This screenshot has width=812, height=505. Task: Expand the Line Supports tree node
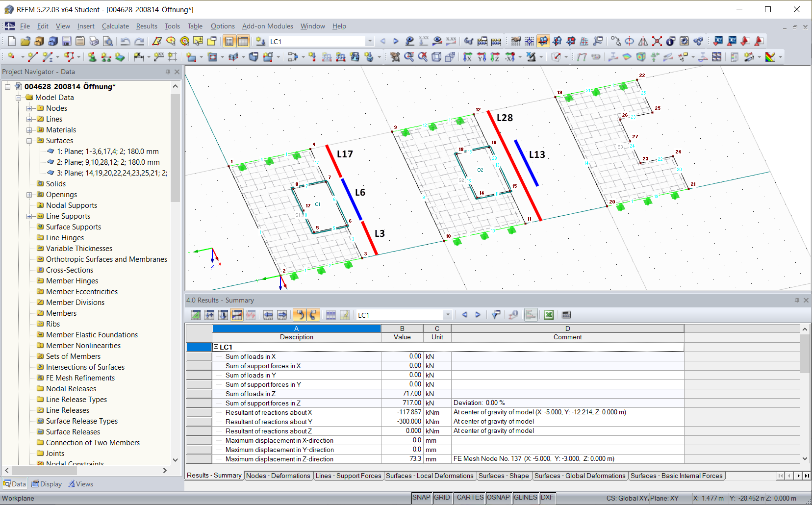coord(29,216)
